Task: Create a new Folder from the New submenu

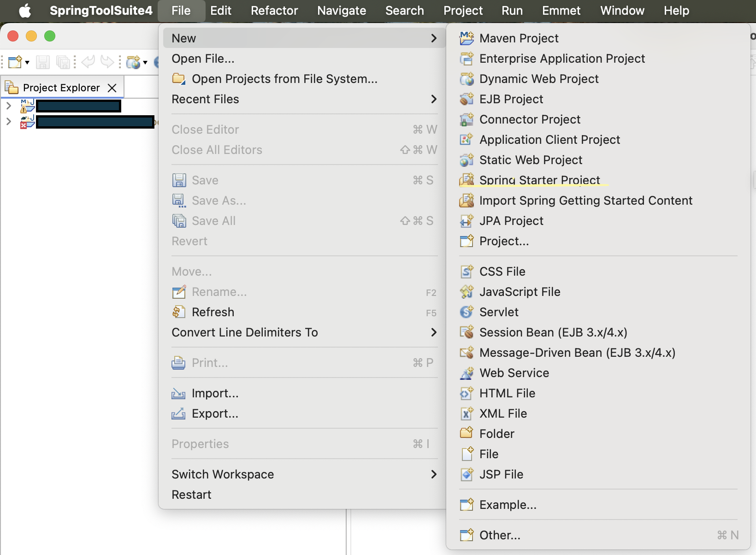Action: [598, 434]
